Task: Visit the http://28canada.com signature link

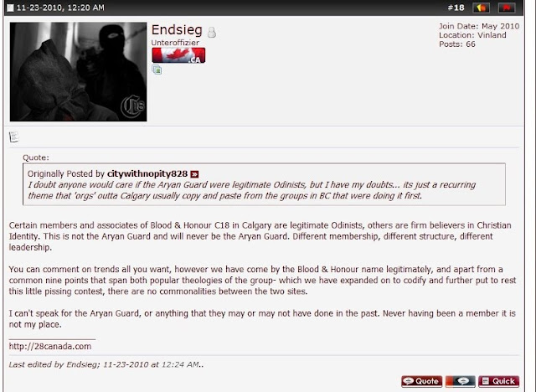Action: 50,346
